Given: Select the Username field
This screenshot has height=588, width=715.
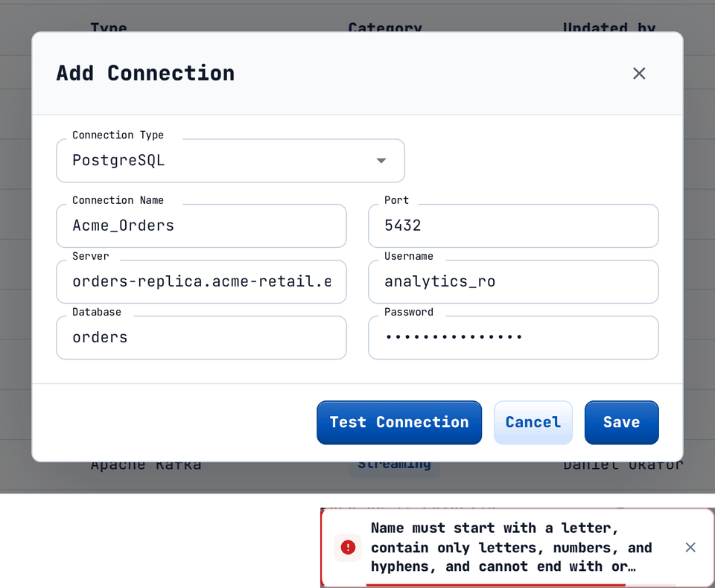Looking at the screenshot, I should (513, 281).
